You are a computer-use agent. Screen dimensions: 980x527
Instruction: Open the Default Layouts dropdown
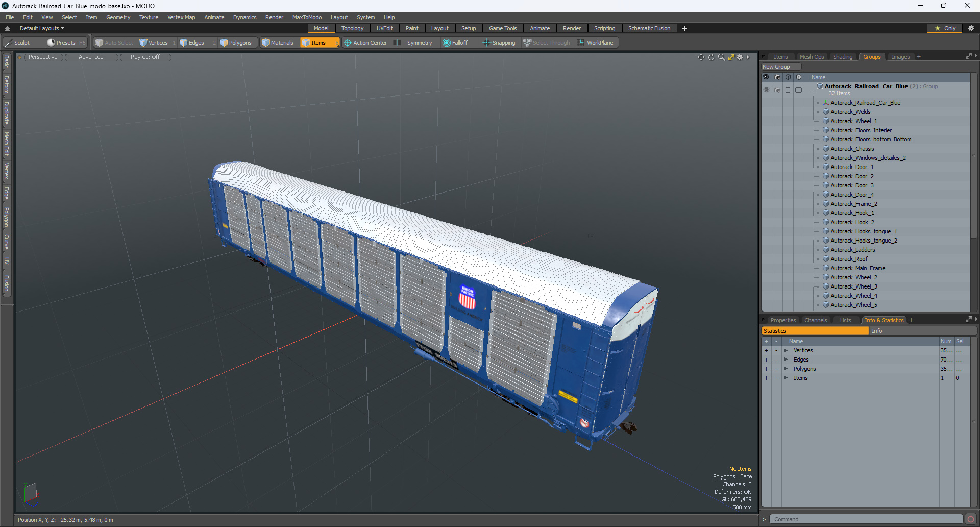pos(42,28)
